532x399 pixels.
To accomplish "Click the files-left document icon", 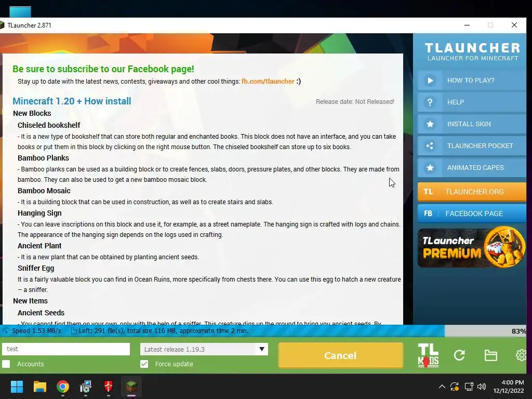I will 74,331.
